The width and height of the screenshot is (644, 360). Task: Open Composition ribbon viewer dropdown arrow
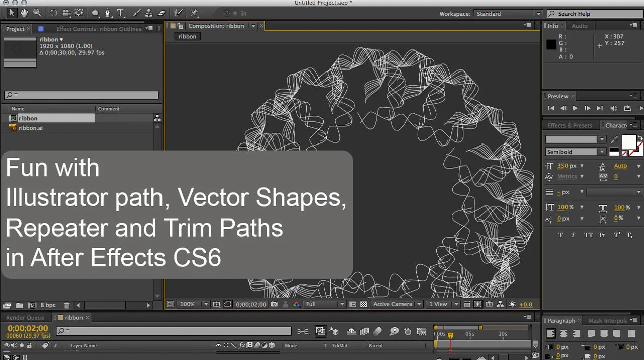(x=253, y=26)
